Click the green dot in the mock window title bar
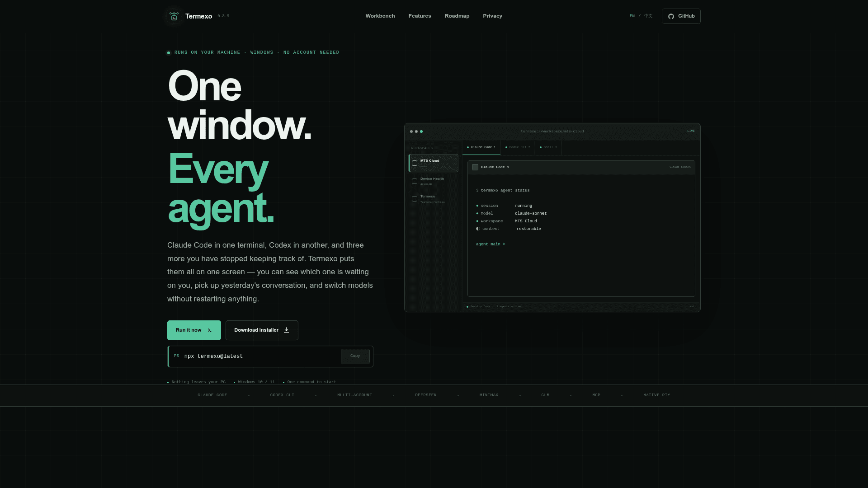The height and width of the screenshot is (488, 868). 421,131
